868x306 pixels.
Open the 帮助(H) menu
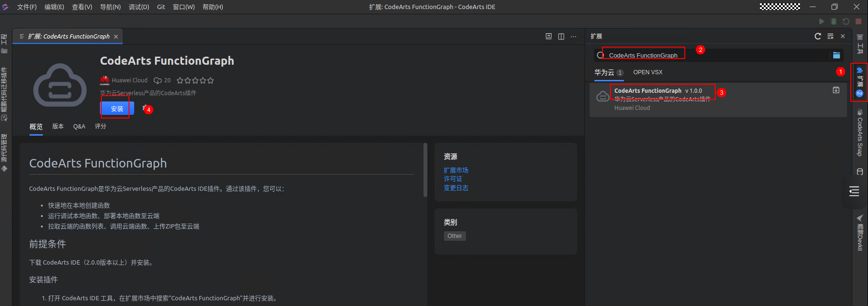pyautogui.click(x=213, y=7)
